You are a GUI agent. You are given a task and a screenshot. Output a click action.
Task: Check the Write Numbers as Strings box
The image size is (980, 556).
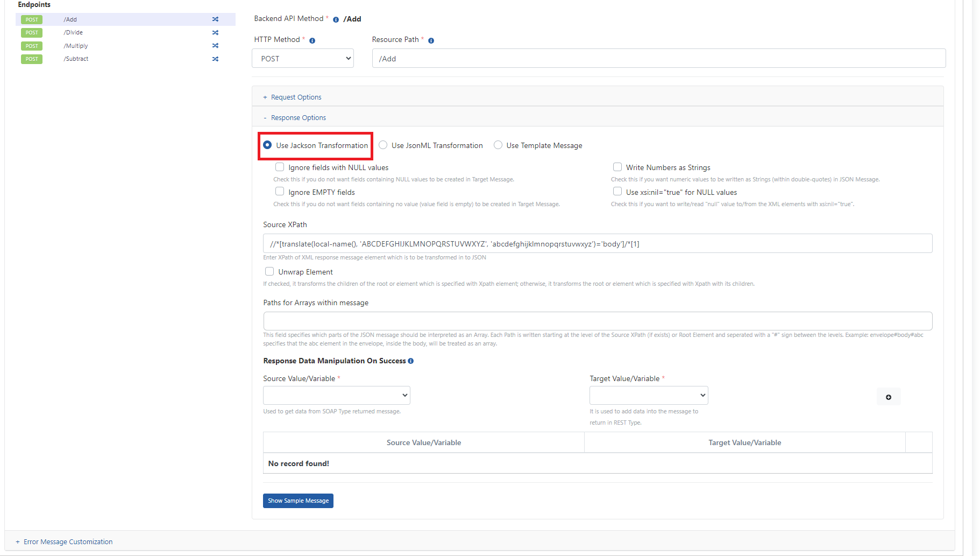coord(617,167)
